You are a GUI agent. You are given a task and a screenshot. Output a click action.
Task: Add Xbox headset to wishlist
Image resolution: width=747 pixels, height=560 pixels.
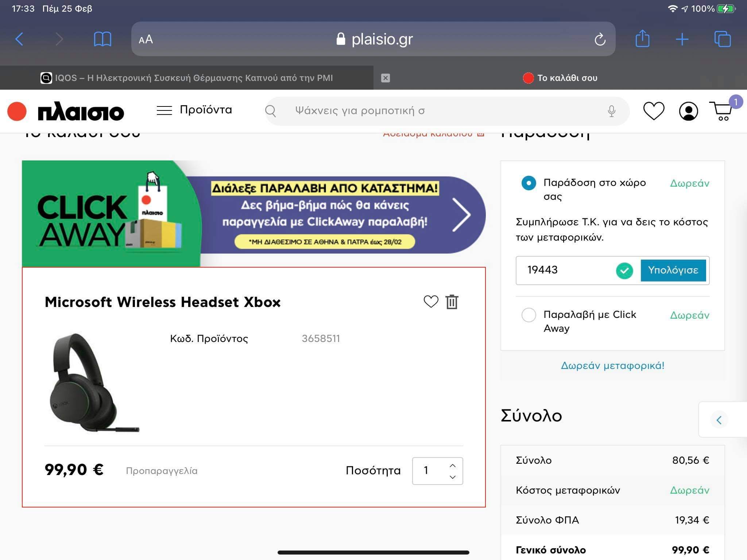click(431, 302)
